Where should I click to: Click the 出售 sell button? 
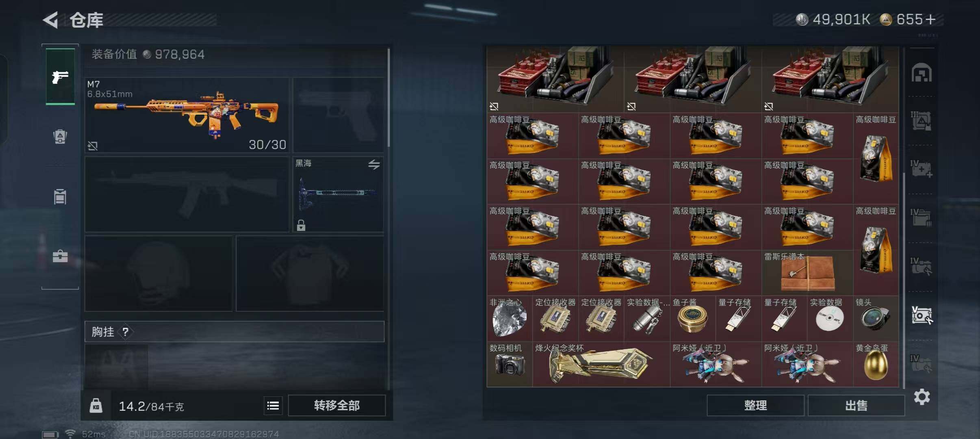[856, 405]
